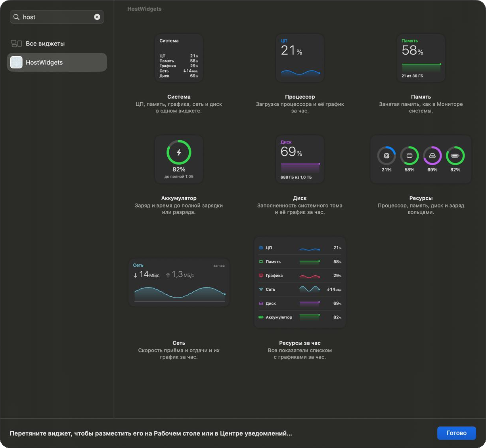Select the Диск widget showing 69%
Screen dimensions: 486x448
pyautogui.click(x=300, y=160)
